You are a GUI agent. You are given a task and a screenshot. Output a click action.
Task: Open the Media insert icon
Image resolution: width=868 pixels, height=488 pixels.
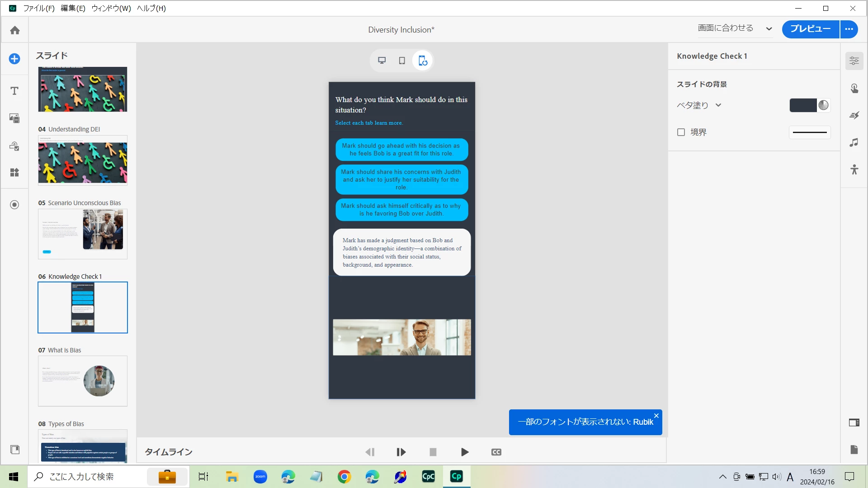tap(14, 118)
